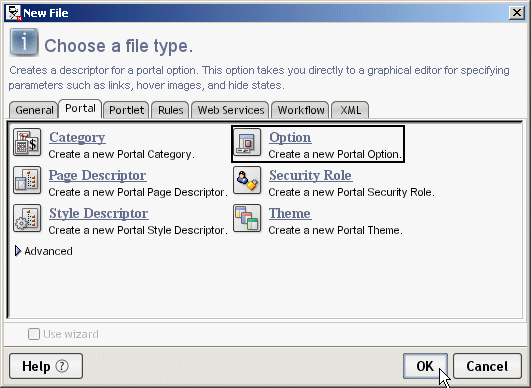Click 'Create a new Portal Option.' text
531x388 pixels.
[335, 154]
